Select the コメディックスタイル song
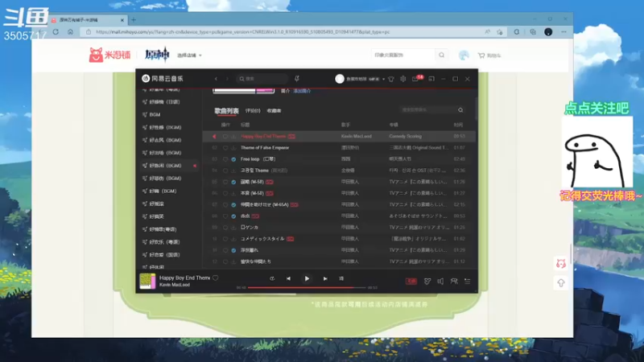 [262, 239]
